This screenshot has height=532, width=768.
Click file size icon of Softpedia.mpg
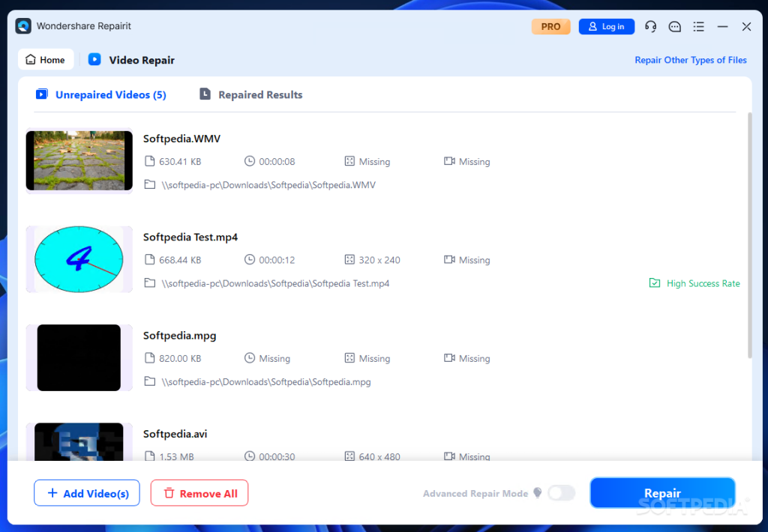pos(150,358)
